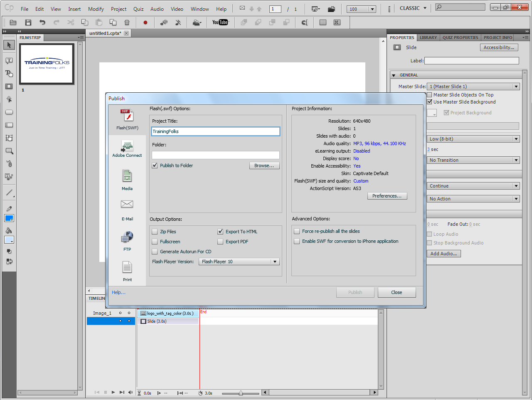This screenshot has height=400, width=532.
Task: Open the E-Mail publish option
Action: coord(127,207)
